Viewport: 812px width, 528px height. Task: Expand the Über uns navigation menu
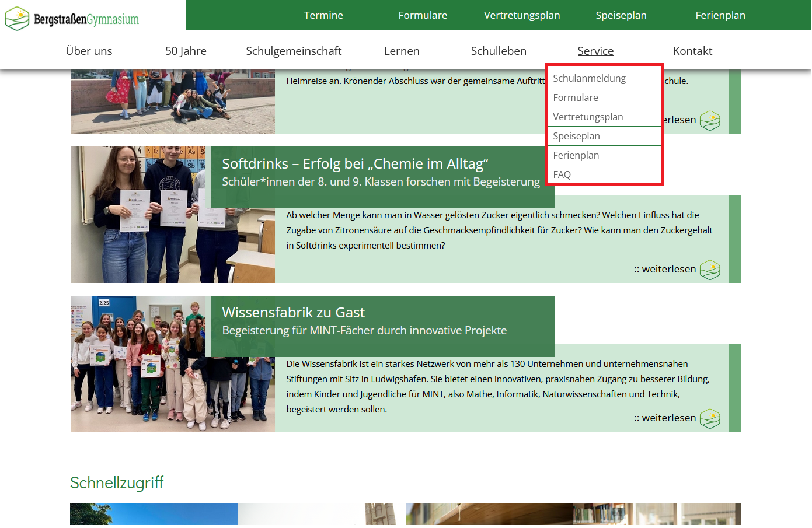(x=89, y=51)
